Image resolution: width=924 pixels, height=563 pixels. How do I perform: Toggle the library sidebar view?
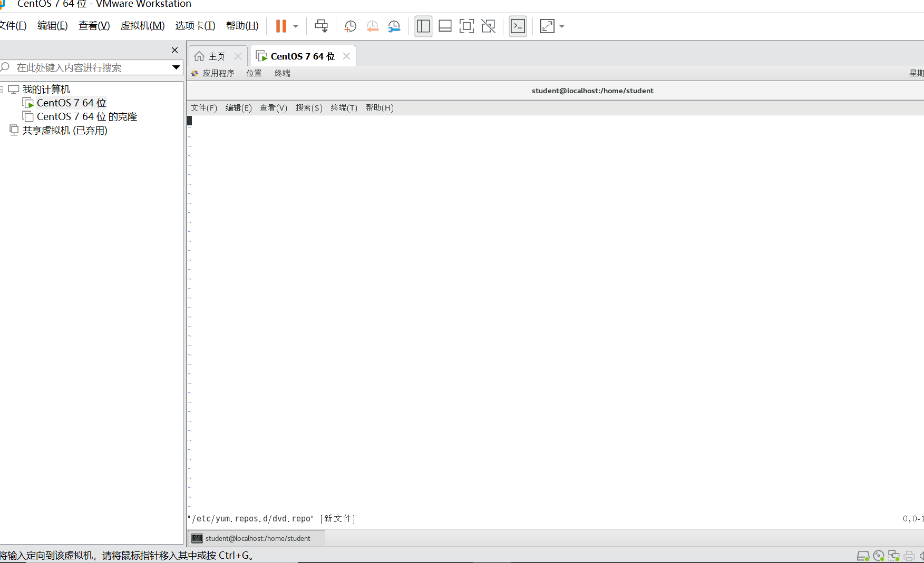[x=423, y=26]
